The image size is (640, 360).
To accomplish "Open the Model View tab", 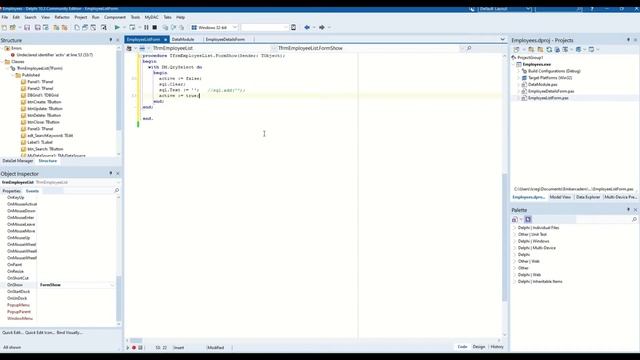I will pyautogui.click(x=560, y=197).
